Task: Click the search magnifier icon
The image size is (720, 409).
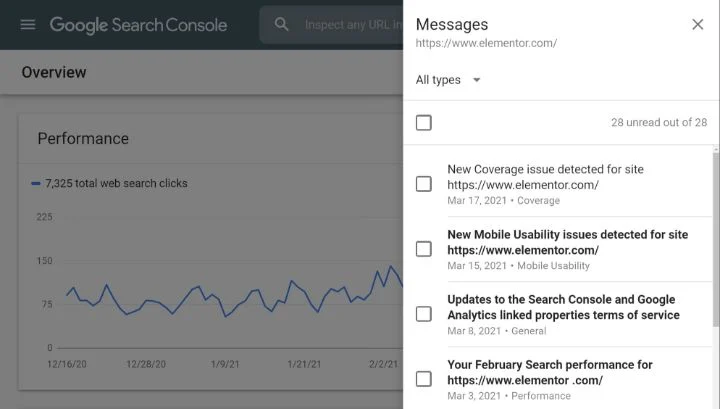Action: 282,25
